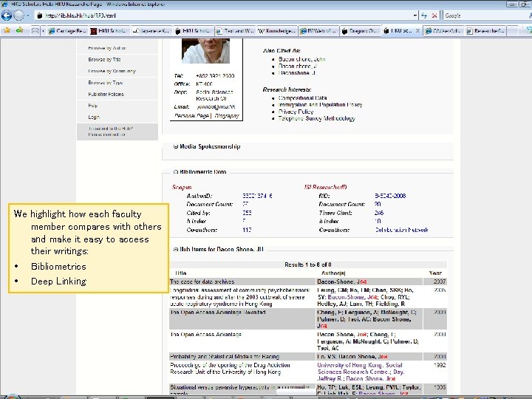Open the Publisher Policies sidebar link

point(106,95)
